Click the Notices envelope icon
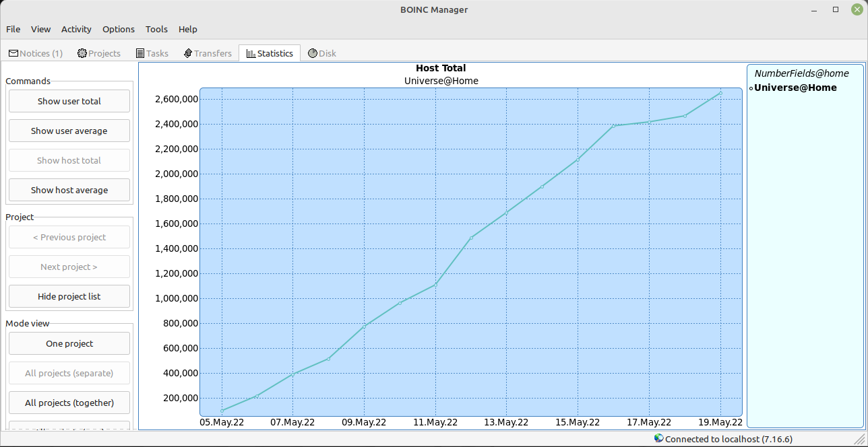Screen dimensions: 868x447 (x=13, y=53)
